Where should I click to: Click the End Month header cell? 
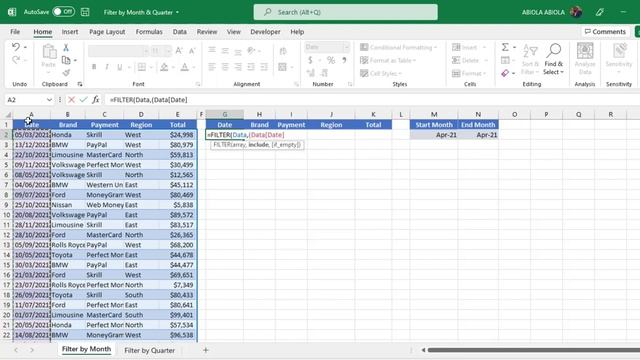pos(478,124)
